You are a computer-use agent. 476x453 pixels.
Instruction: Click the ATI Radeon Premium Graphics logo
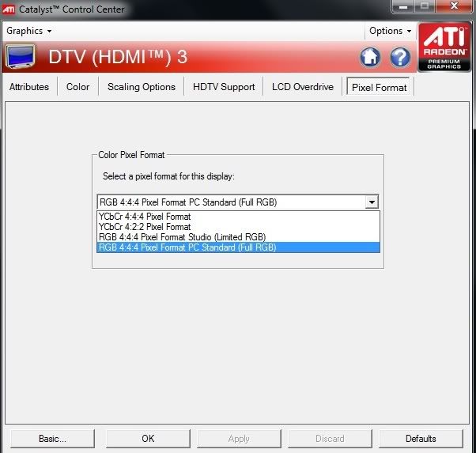[x=444, y=47]
